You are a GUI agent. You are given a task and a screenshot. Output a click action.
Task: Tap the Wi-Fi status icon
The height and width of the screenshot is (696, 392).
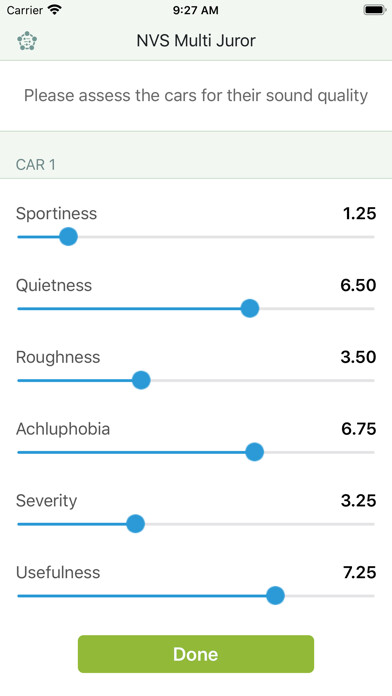[x=55, y=10]
